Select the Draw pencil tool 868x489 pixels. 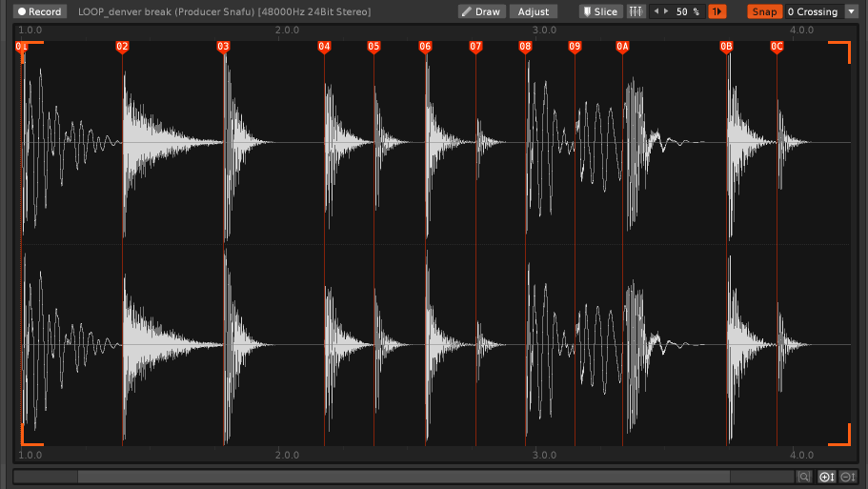(480, 11)
